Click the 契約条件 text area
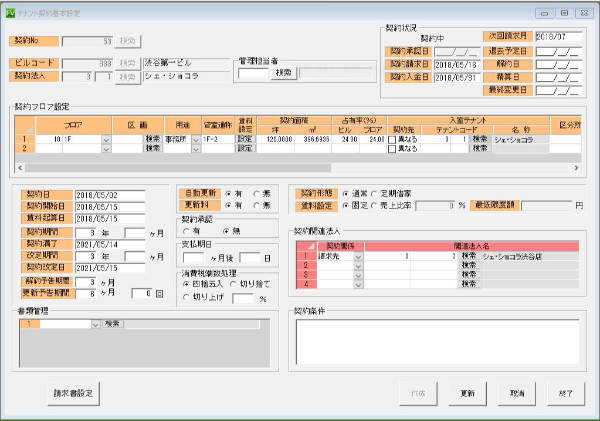The image size is (600, 421). [437, 342]
